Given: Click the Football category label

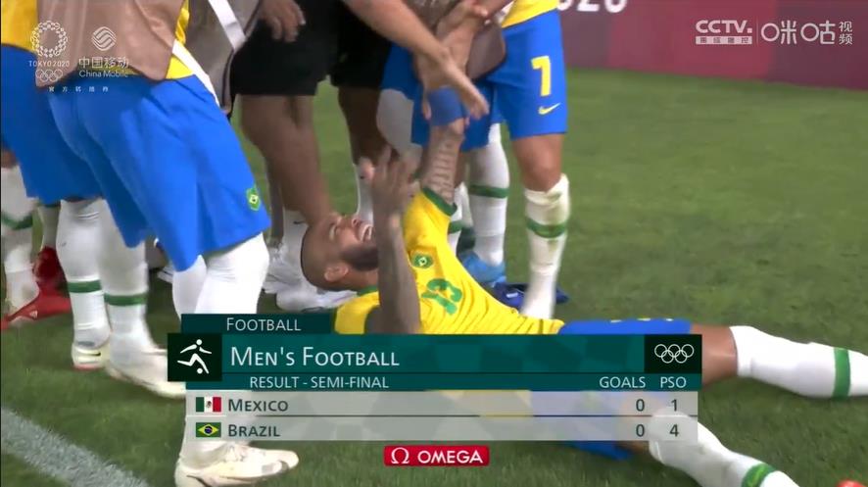Looking at the screenshot, I should [264, 324].
